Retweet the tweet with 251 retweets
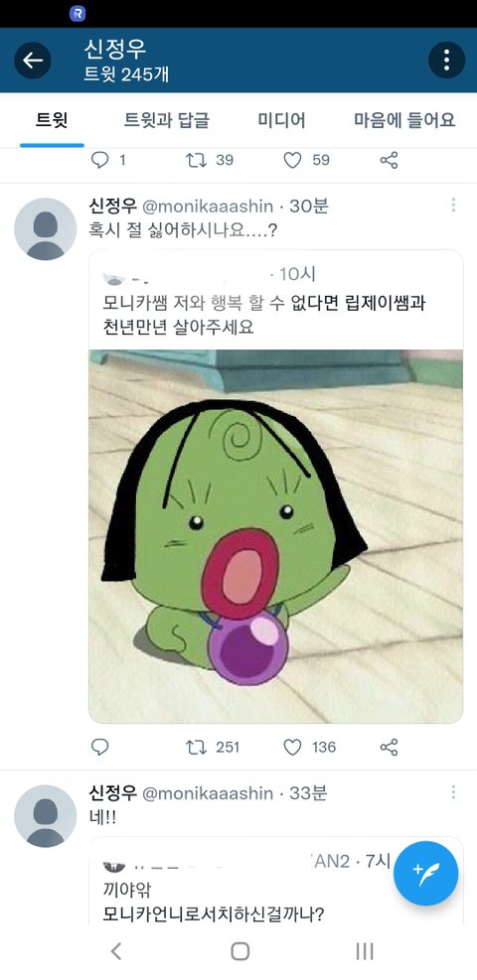The image size is (477, 980). pyautogui.click(x=197, y=747)
